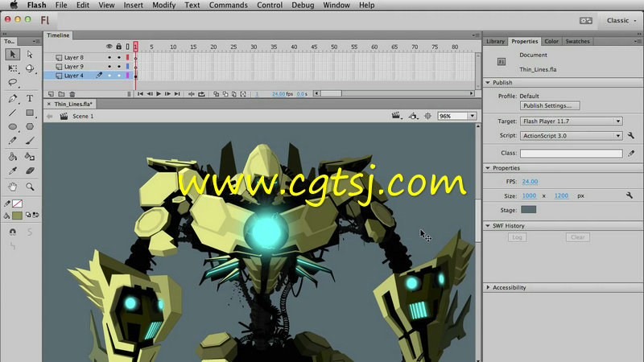Open the Script ActionScript 3.0 dropdown

[572, 135]
